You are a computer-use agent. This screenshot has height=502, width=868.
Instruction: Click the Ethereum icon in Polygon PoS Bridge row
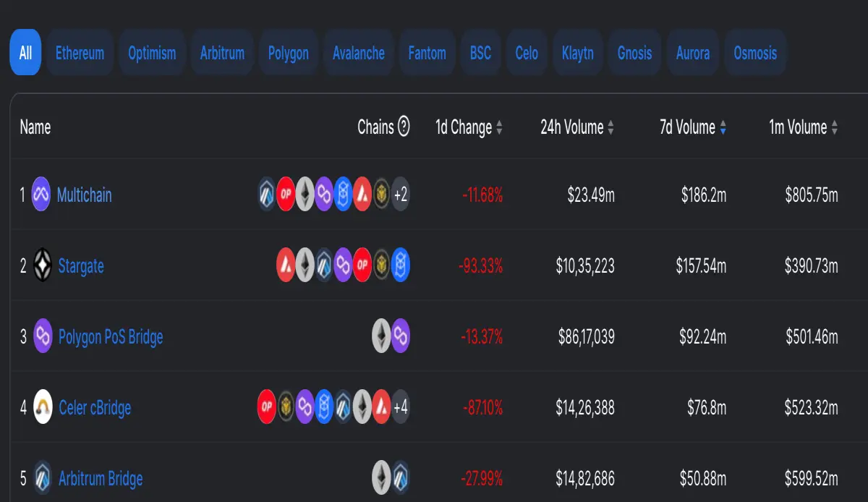[381, 337]
